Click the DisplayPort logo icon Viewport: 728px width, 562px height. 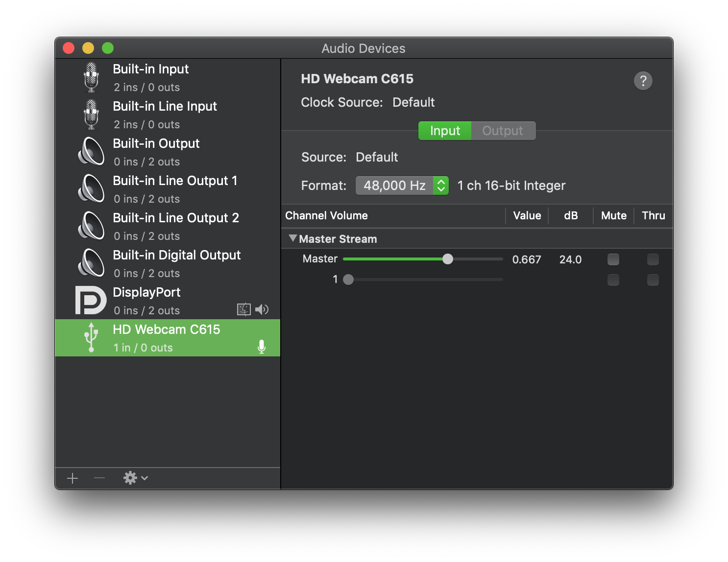coord(91,300)
